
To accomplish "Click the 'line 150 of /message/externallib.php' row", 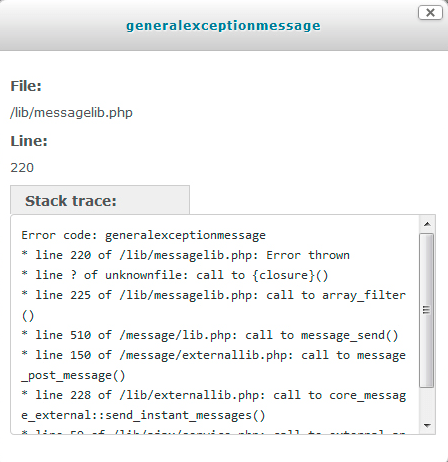I will pyautogui.click(x=214, y=355).
